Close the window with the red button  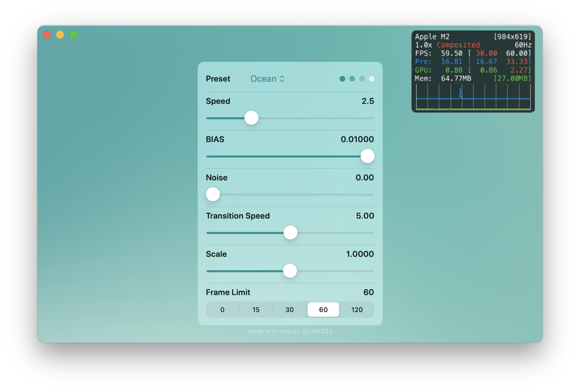pos(47,35)
